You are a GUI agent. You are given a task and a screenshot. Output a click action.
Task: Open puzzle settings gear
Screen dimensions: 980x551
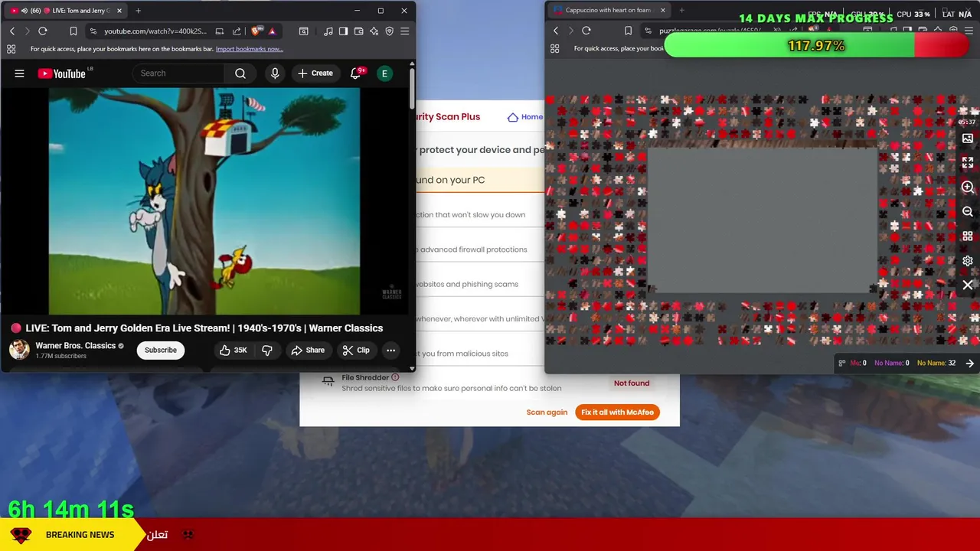(x=968, y=261)
